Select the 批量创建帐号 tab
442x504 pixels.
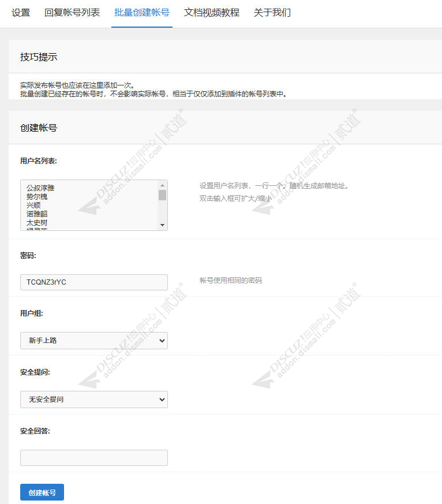click(x=141, y=13)
